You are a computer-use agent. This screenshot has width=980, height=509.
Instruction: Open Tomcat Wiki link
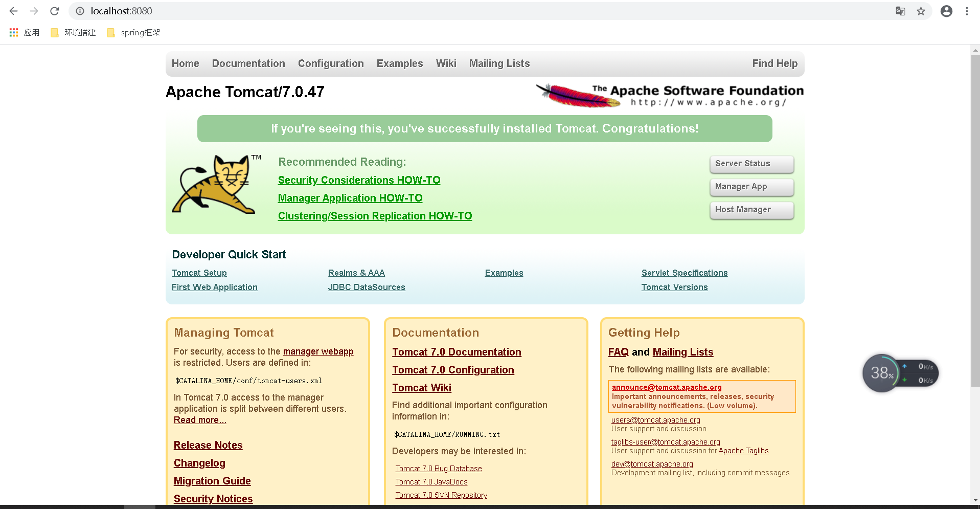click(422, 388)
